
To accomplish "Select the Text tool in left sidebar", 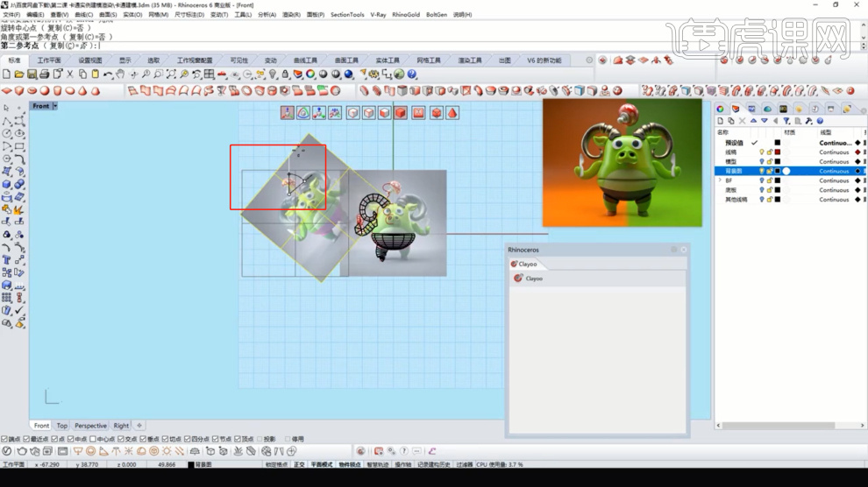I will point(7,260).
